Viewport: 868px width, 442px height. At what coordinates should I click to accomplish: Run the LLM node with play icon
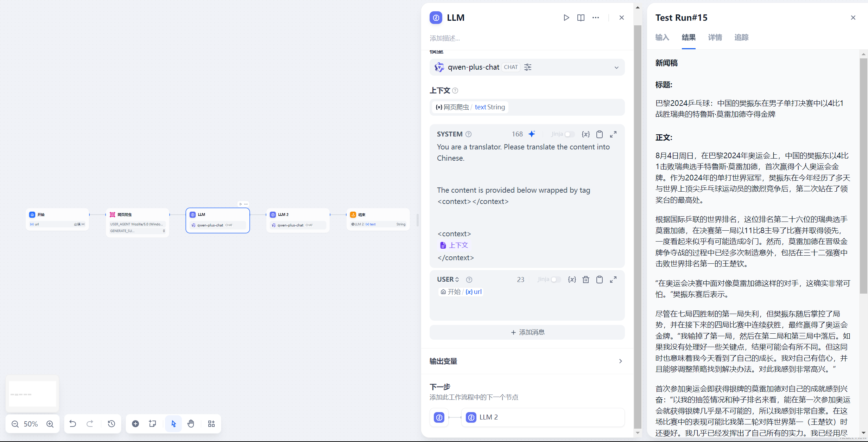point(566,18)
